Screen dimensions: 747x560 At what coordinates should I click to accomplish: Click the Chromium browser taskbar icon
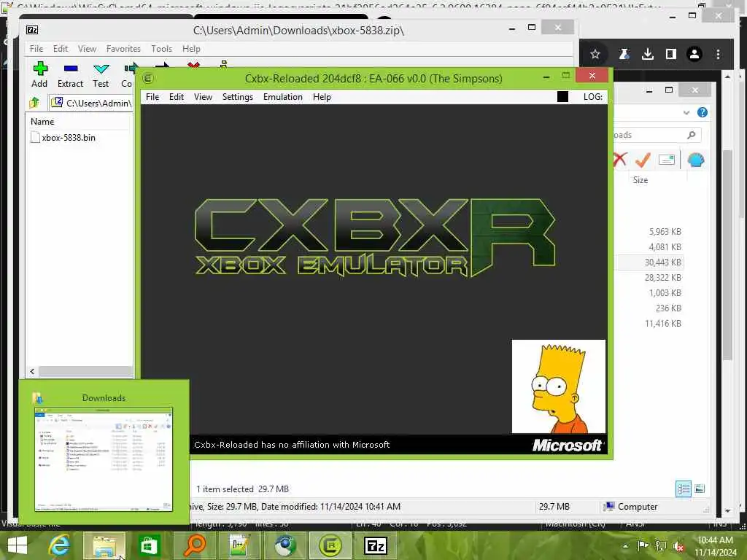(x=285, y=545)
